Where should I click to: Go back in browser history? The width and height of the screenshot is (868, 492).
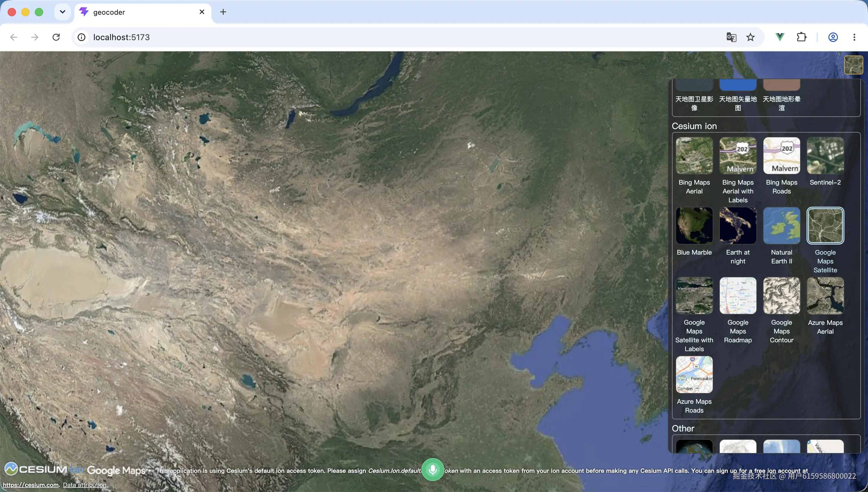coord(14,37)
